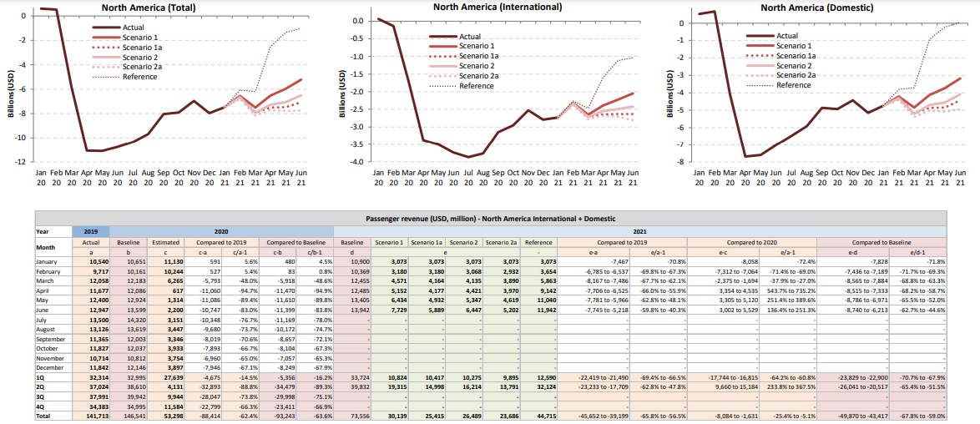Click the 'Scenario 1a' column header in table

[427, 242]
